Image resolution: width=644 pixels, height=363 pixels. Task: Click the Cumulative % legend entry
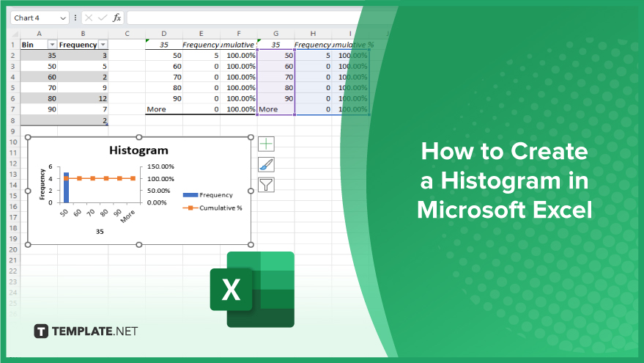212,208
